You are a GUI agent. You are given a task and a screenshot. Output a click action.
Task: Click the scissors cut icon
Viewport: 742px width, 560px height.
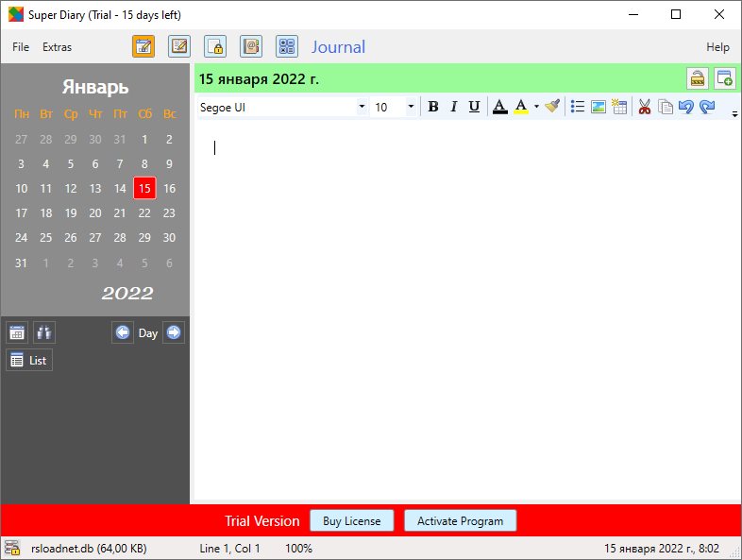point(644,107)
